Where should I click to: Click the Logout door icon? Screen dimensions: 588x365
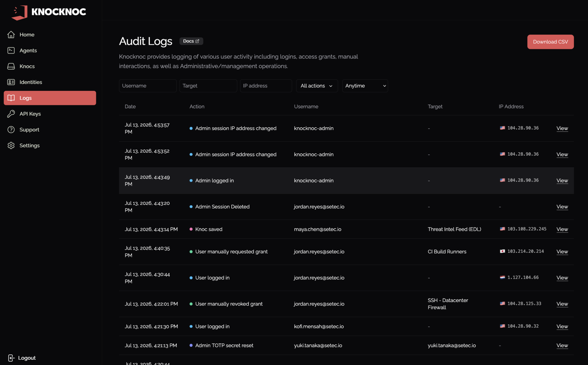11,358
